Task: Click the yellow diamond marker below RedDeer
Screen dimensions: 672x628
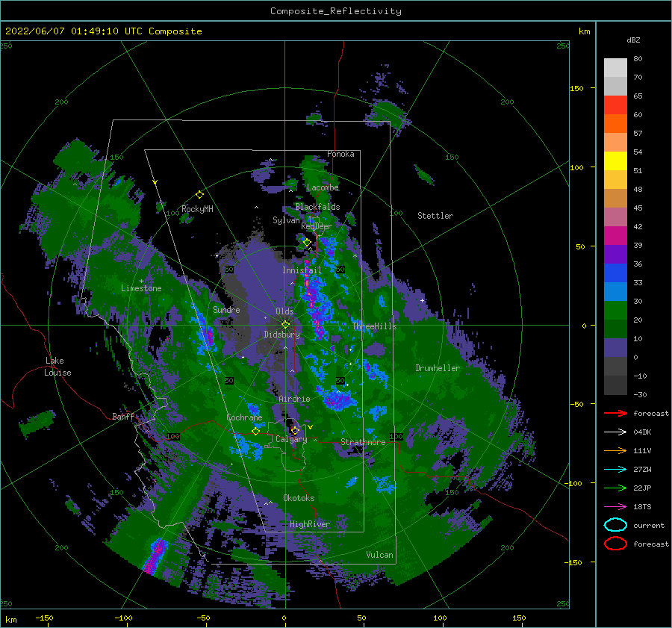Action: coord(307,243)
